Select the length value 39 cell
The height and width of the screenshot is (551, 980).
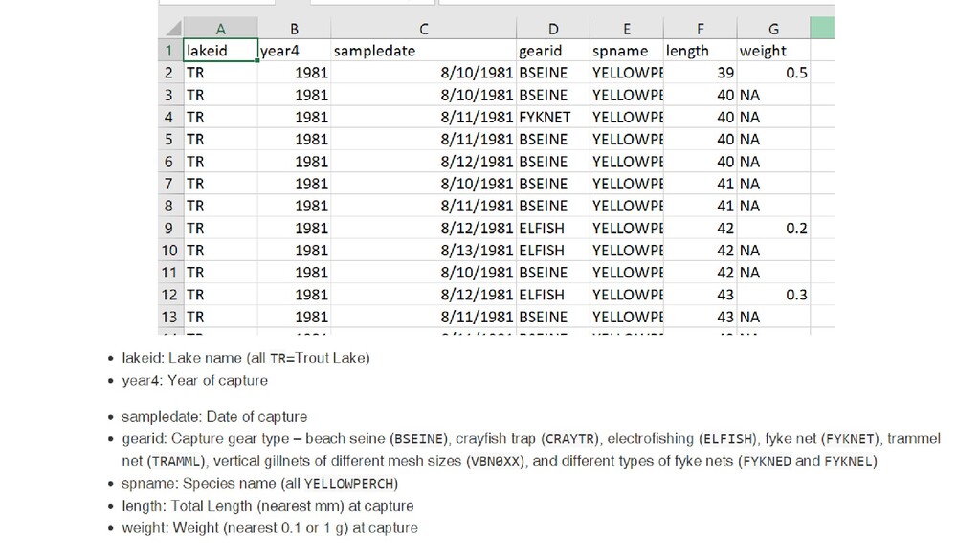tap(700, 73)
